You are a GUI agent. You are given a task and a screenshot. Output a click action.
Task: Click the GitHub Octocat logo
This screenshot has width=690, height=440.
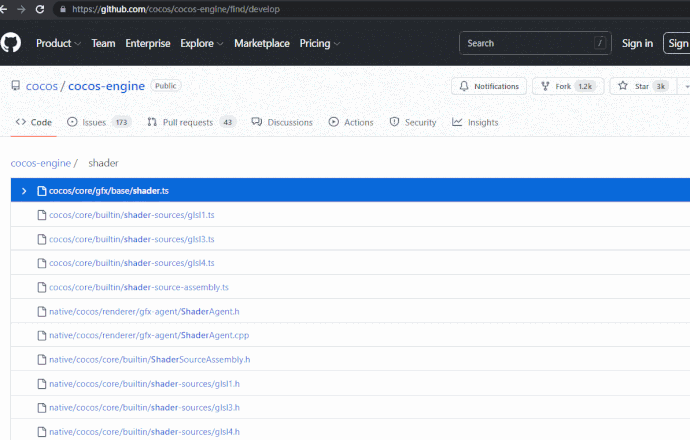click(11, 43)
